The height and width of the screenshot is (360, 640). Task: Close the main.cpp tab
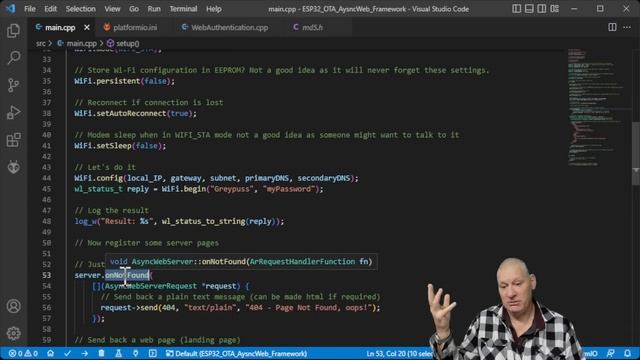click(x=87, y=27)
